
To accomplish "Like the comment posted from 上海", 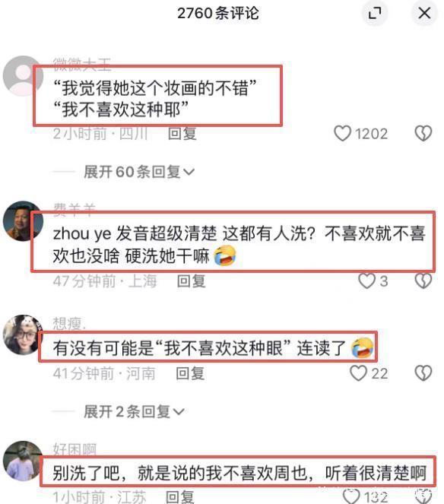I will [367, 281].
